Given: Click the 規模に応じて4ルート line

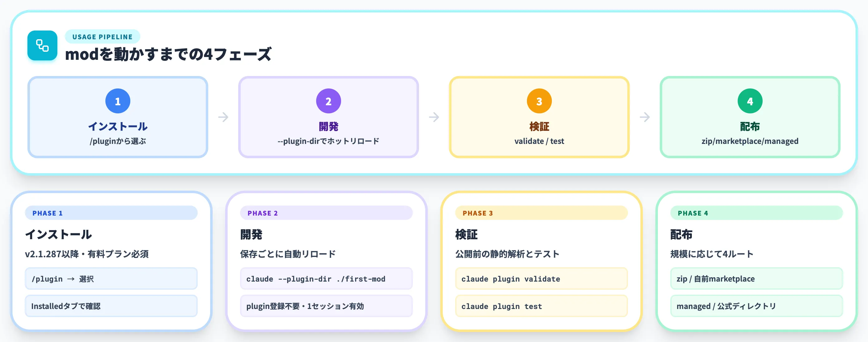Looking at the screenshot, I should click(x=712, y=254).
